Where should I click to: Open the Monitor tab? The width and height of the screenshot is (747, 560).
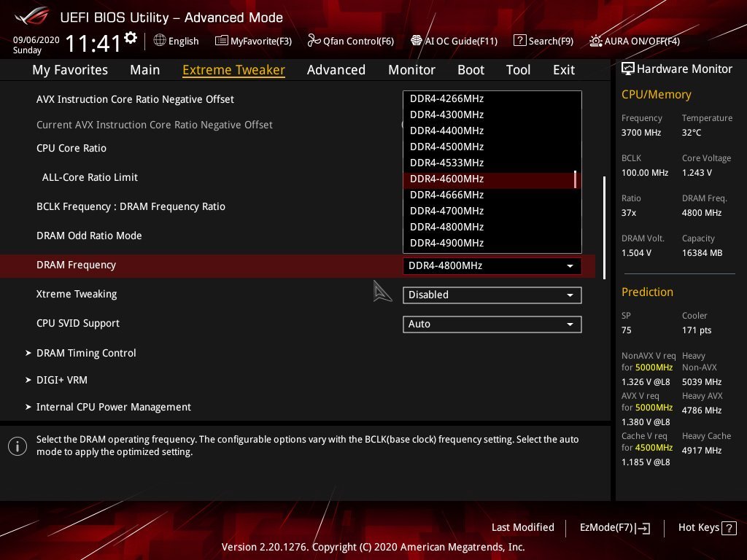(411, 70)
